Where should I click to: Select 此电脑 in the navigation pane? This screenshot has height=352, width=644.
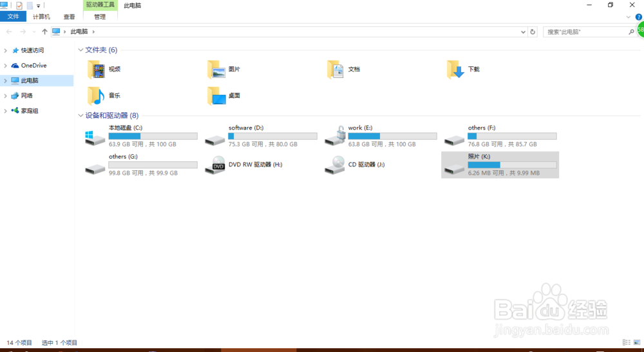[37, 81]
